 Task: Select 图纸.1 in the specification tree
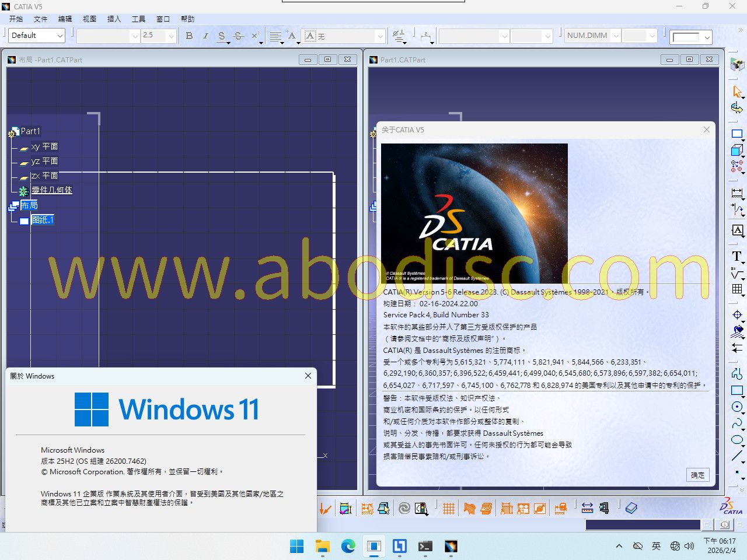click(x=43, y=220)
